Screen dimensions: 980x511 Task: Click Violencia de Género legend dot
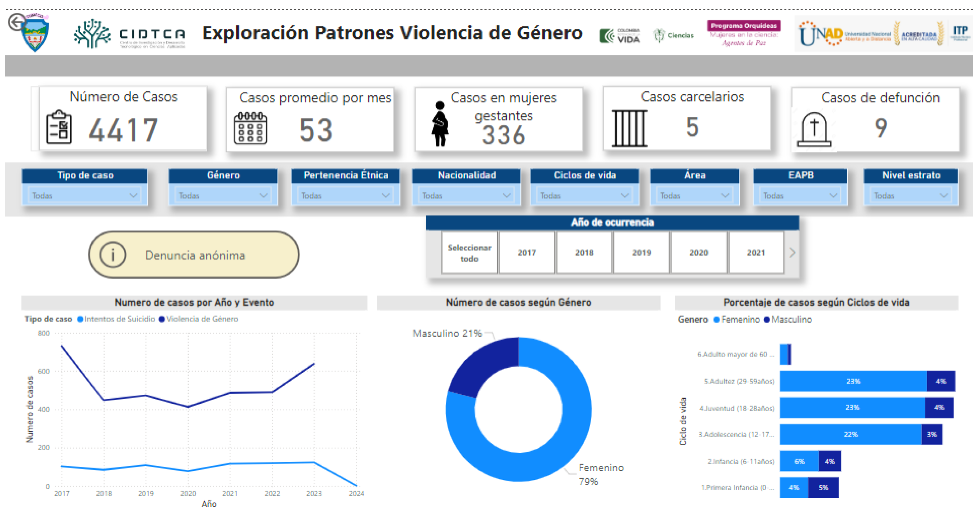point(162,319)
